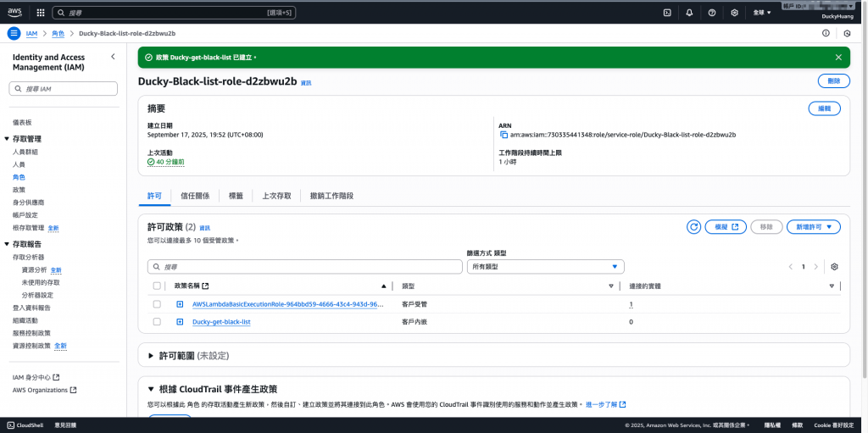
Task: Launch CloudShell from the top bar icon
Action: tap(667, 12)
